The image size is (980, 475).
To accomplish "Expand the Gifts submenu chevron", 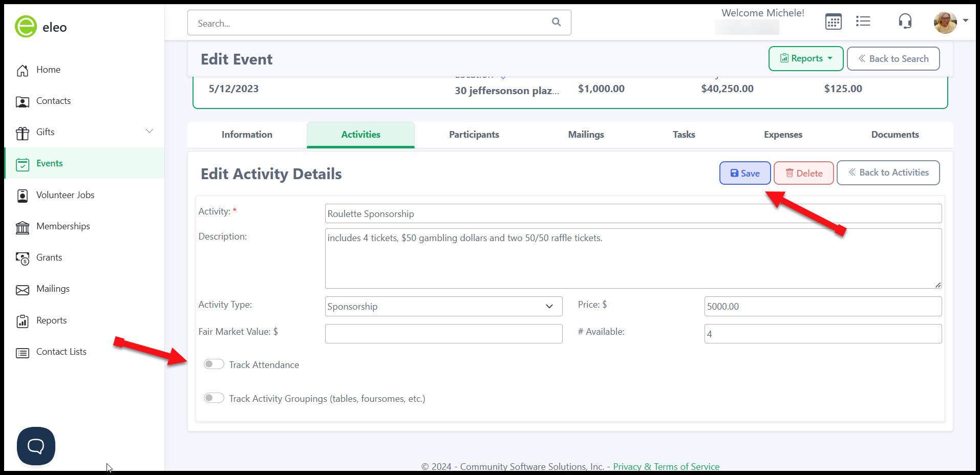I will pyautogui.click(x=150, y=131).
